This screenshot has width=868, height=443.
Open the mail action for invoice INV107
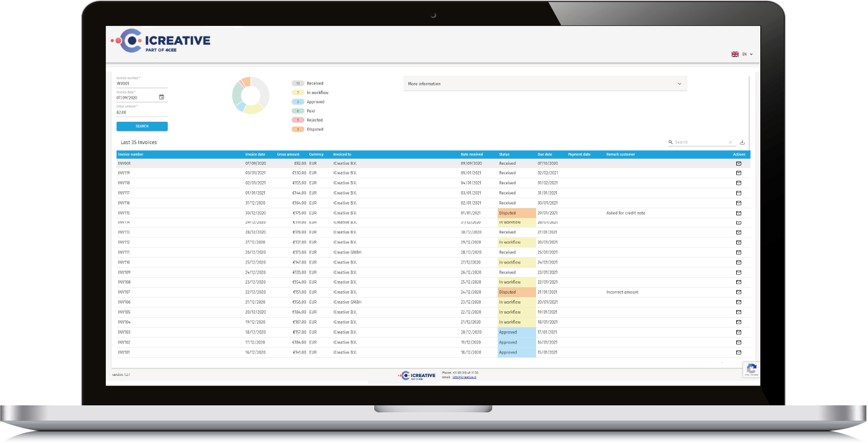[739, 292]
